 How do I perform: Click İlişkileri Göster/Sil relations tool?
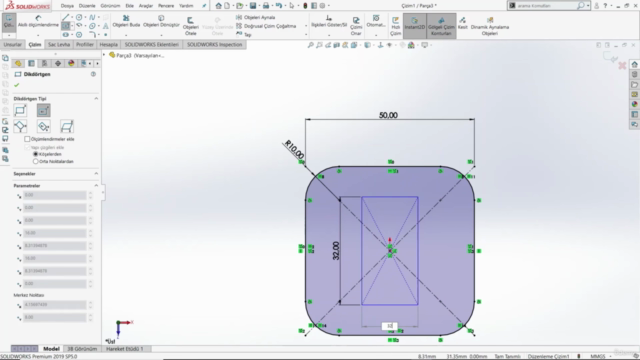[x=329, y=21]
